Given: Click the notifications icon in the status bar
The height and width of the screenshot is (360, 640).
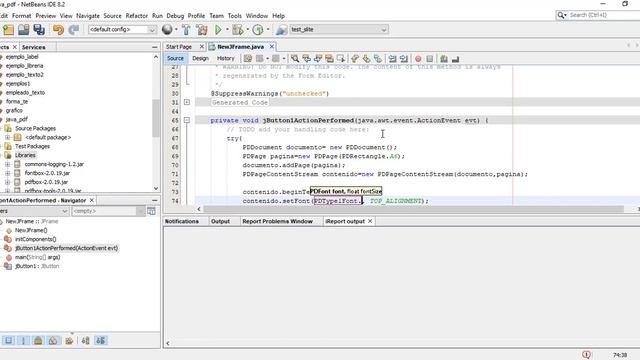Looking at the screenshot, I should pos(587,355).
